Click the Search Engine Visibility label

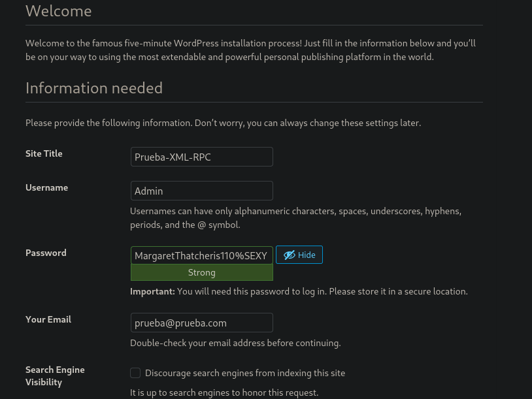point(55,375)
